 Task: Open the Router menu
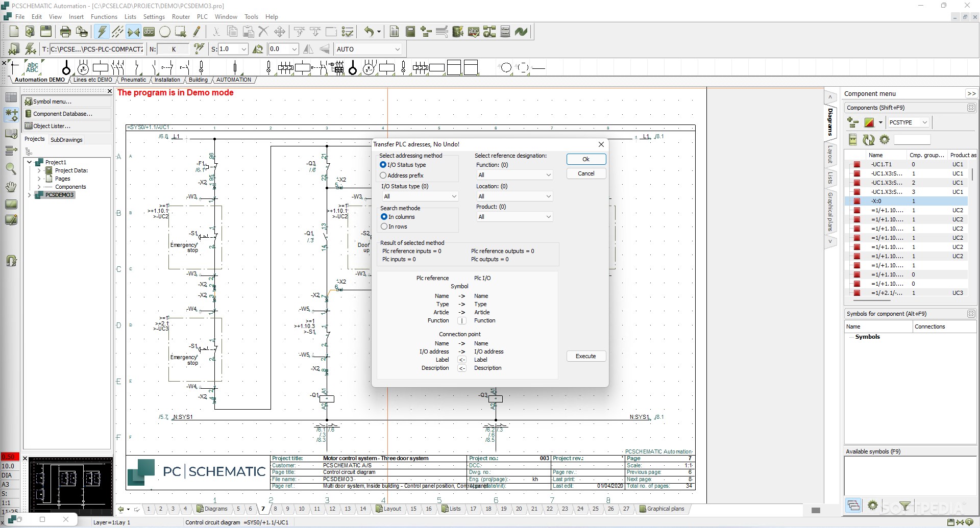181,17
